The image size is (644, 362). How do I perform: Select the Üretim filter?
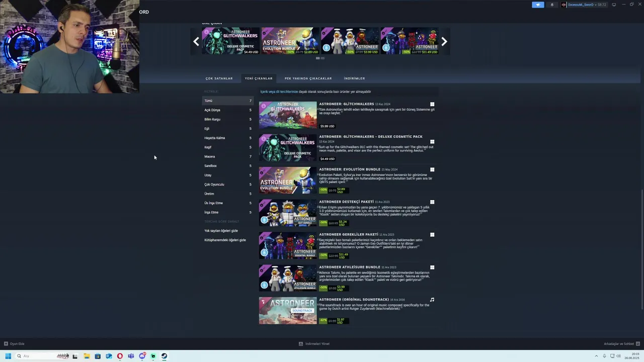tap(228, 194)
